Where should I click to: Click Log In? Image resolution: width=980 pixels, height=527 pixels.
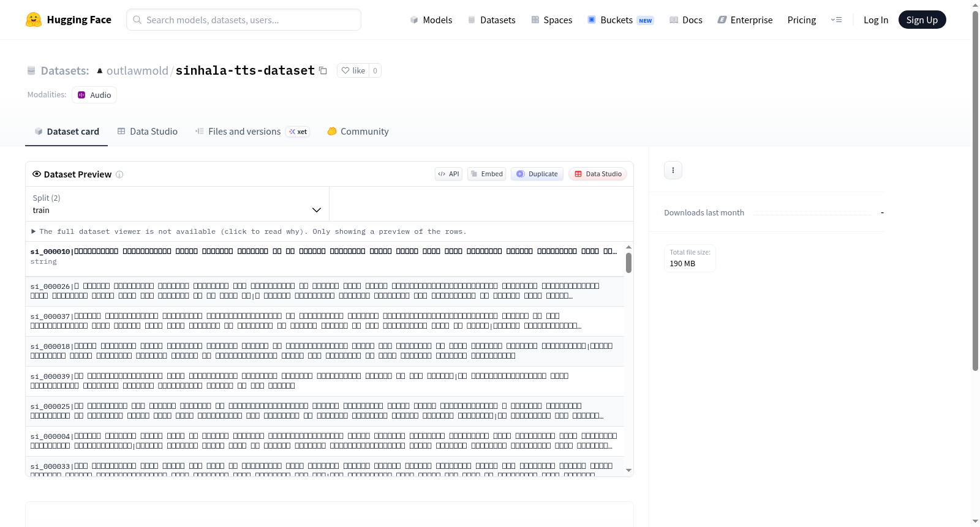click(x=876, y=20)
